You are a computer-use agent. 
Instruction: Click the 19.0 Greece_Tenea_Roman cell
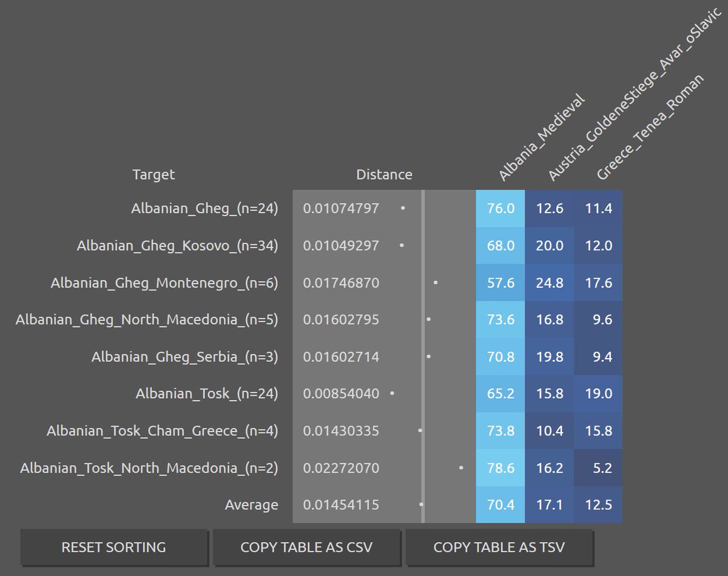tap(598, 394)
